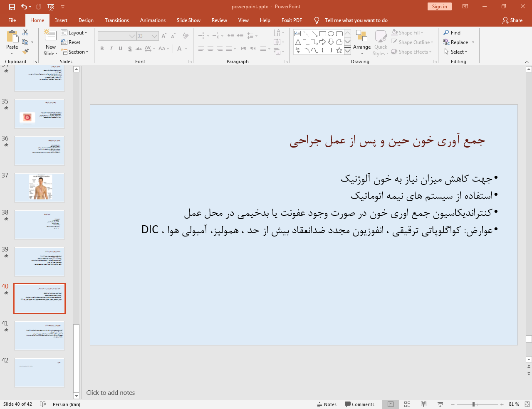Image resolution: width=532 pixels, height=409 pixels.
Task: Adjust the zoom slider handle
Action: click(x=473, y=404)
